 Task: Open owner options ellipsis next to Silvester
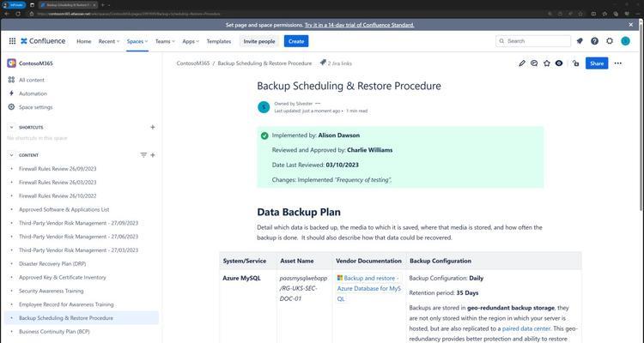pyautogui.click(x=318, y=104)
